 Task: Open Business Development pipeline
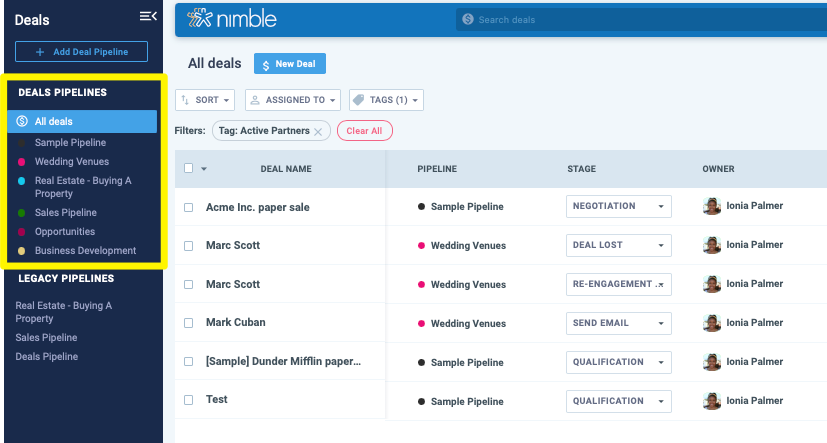point(85,251)
